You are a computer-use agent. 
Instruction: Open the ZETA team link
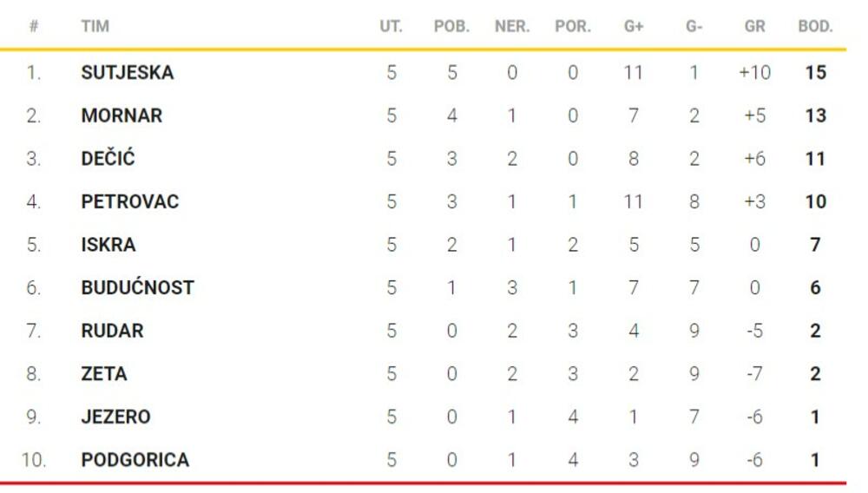pyautogui.click(x=104, y=374)
